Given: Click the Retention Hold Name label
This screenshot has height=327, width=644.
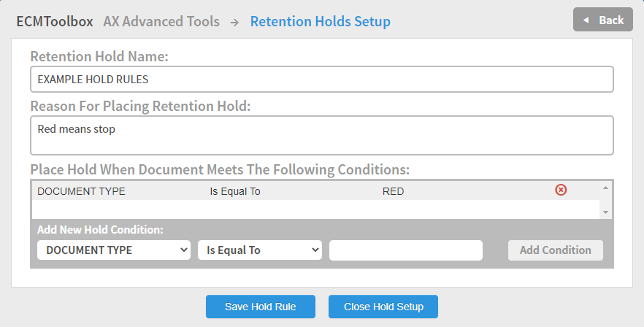Looking at the screenshot, I should [99, 56].
